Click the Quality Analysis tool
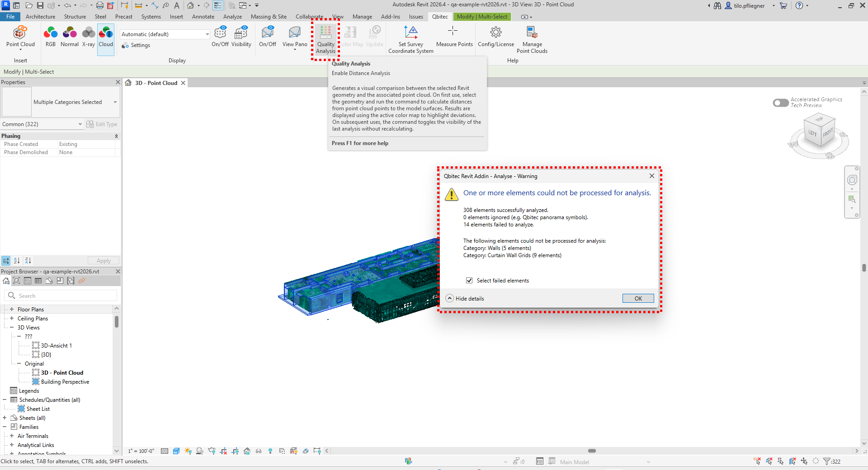Image resolution: width=868 pixels, height=470 pixels. pyautogui.click(x=325, y=39)
